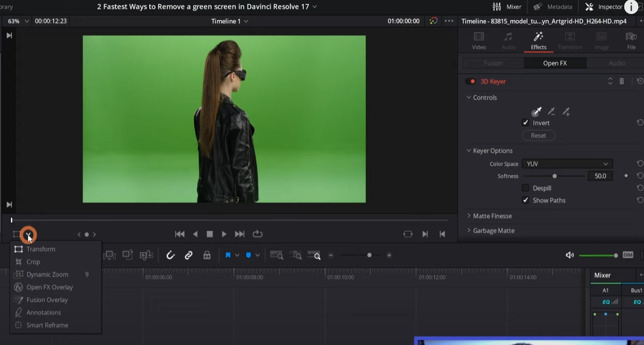
Task: Click the eyedropper pick tool in Controls
Action: tap(536, 112)
